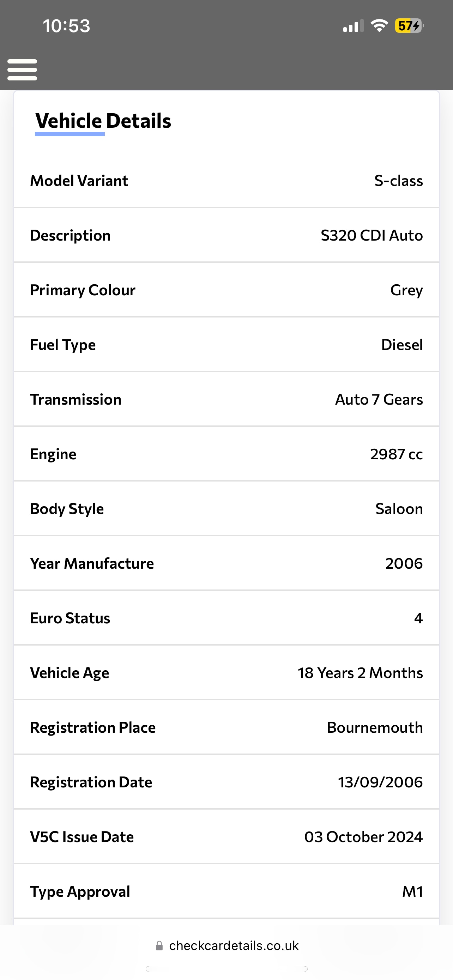Select the Fuel Type Diesel value
This screenshot has height=980, width=453.
(401, 345)
